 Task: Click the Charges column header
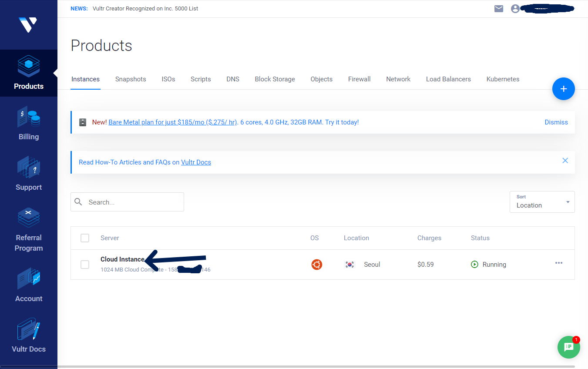[429, 238]
